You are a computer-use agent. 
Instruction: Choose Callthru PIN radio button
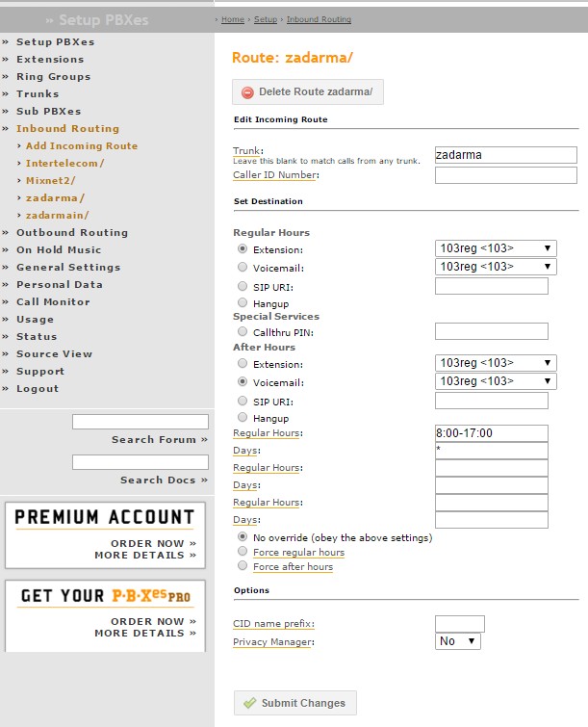click(243, 332)
